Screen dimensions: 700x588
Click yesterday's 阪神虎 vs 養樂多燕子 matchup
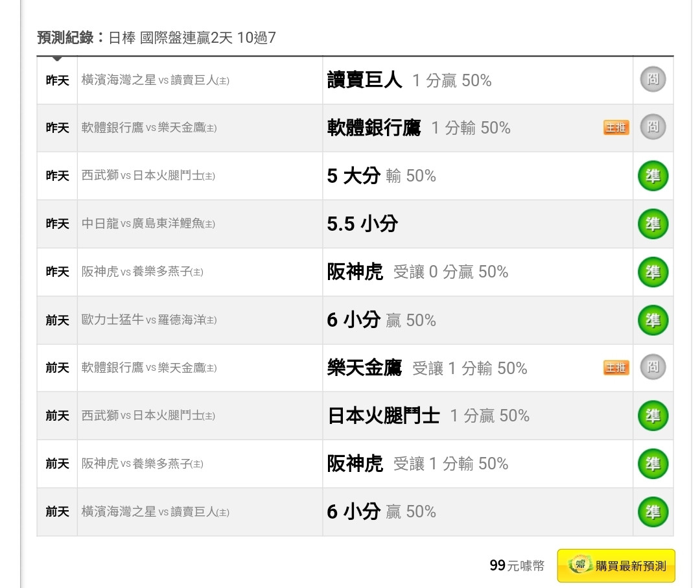tap(143, 272)
